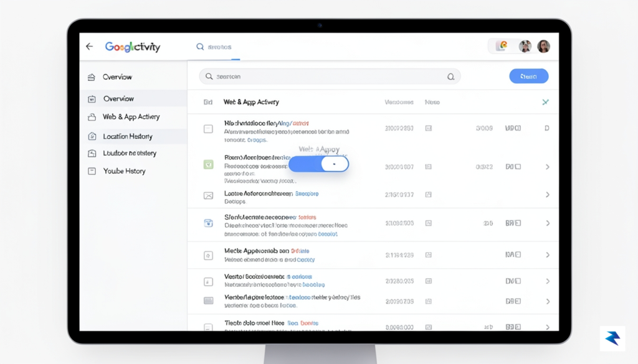Click the grey filled icon of the "Viembe" row
638x364 pixels.
coord(208,301)
